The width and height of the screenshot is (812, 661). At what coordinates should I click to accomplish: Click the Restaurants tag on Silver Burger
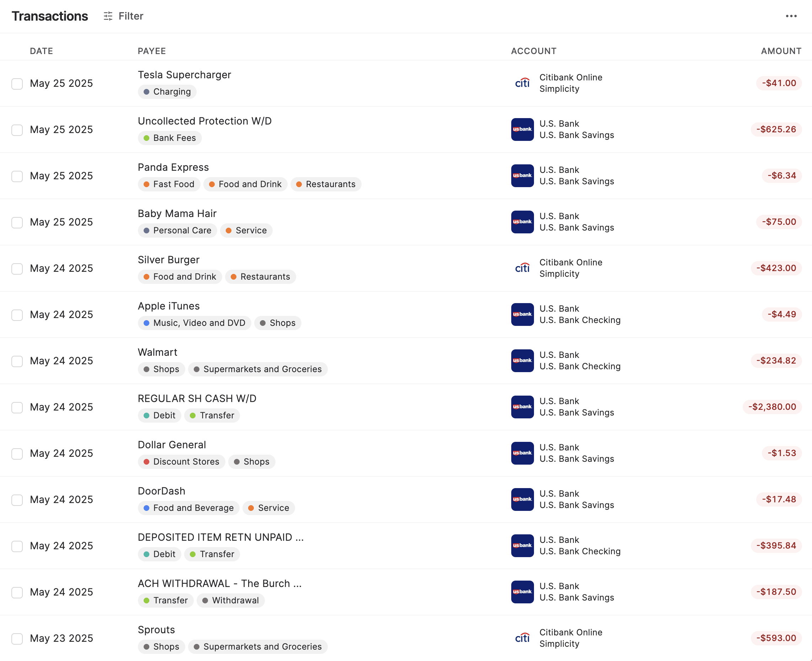tap(260, 277)
